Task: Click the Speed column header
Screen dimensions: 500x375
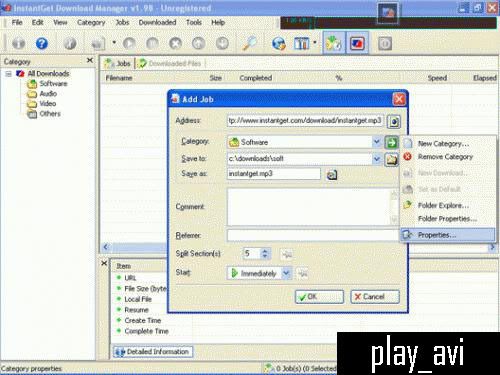Action: click(437, 78)
